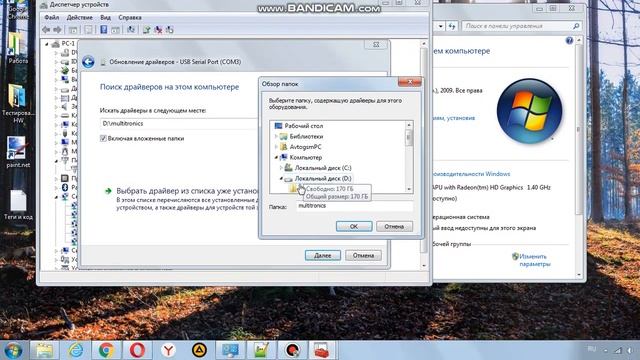The height and width of the screenshot is (360, 640).
Task: Click the Папка text field
Action: coord(354,206)
